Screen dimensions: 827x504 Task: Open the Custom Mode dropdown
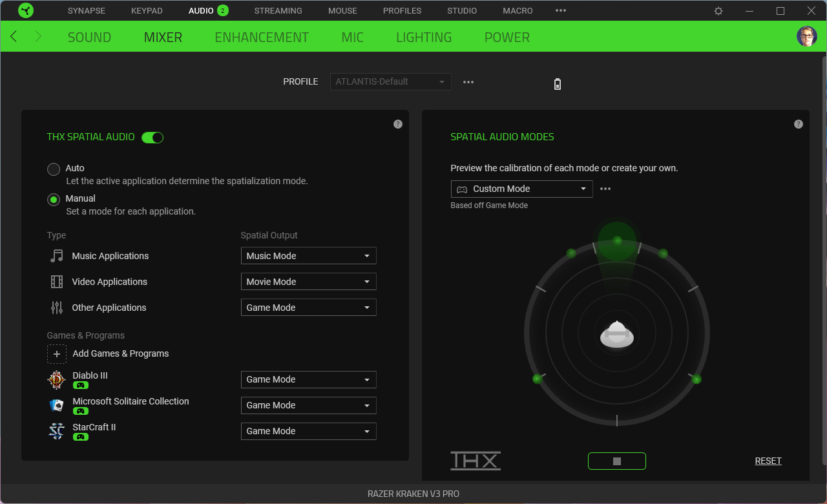click(521, 189)
